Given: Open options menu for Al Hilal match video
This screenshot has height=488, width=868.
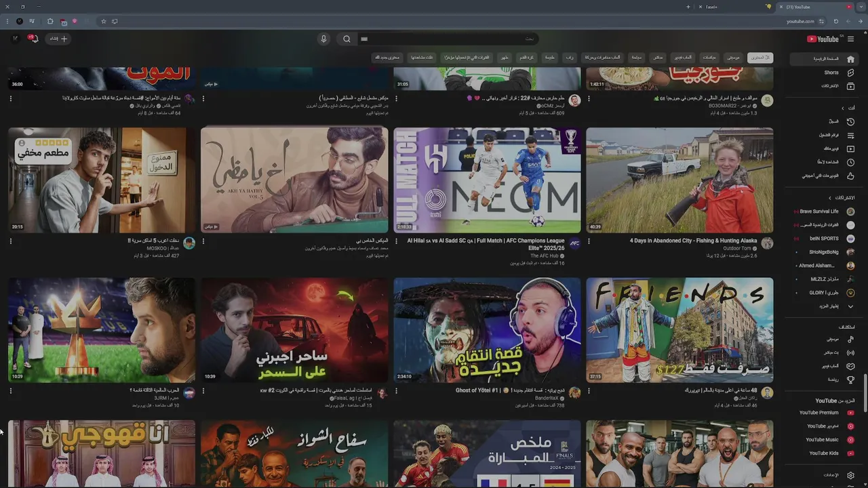Looking at the screenshot, I should click(396, 241).
